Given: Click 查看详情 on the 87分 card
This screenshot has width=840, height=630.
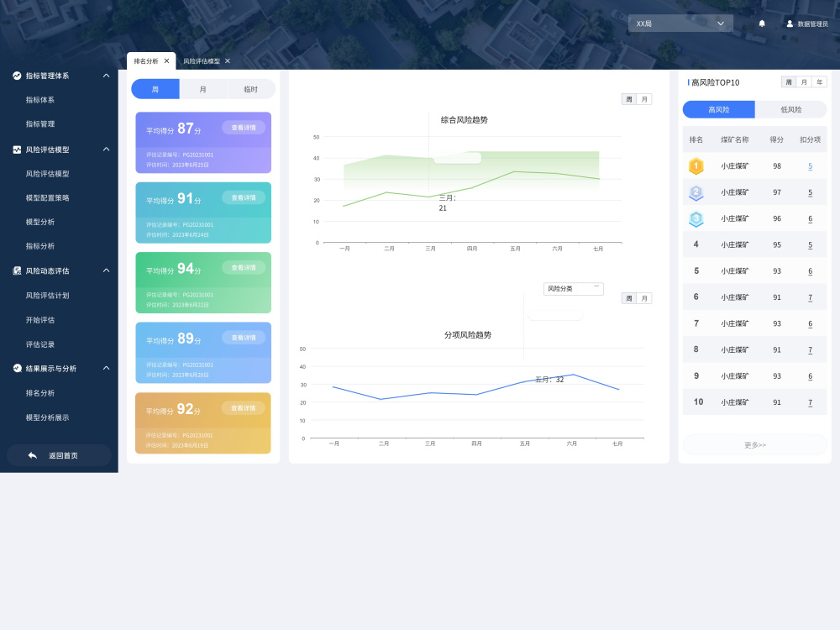Looking at the screenshot, I should click(244, 128).
